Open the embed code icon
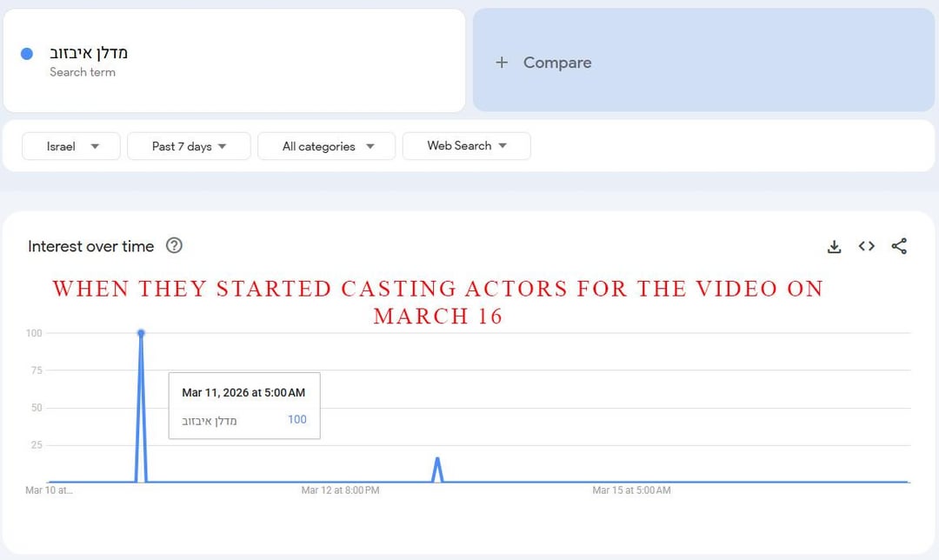Image resolution: width=939 pixels, height=560 pixels. (x=866, y=247)
